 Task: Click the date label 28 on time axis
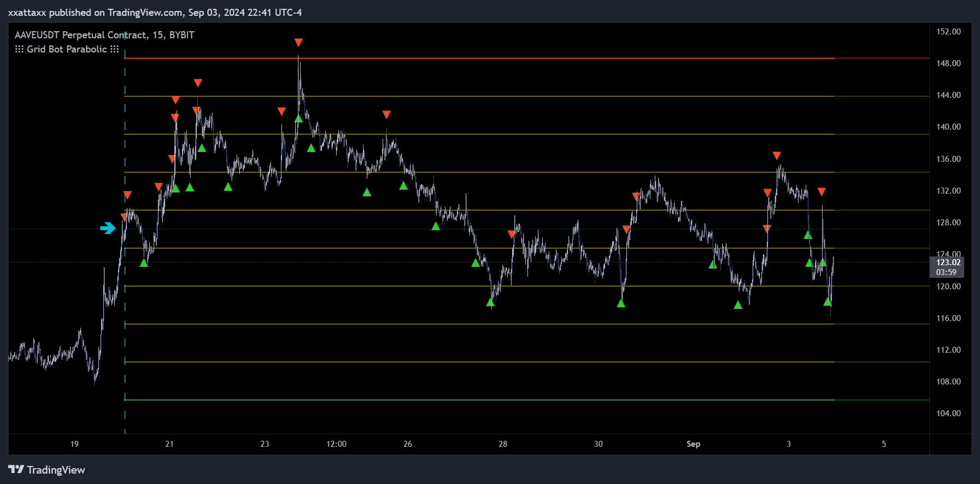point(503,444)
